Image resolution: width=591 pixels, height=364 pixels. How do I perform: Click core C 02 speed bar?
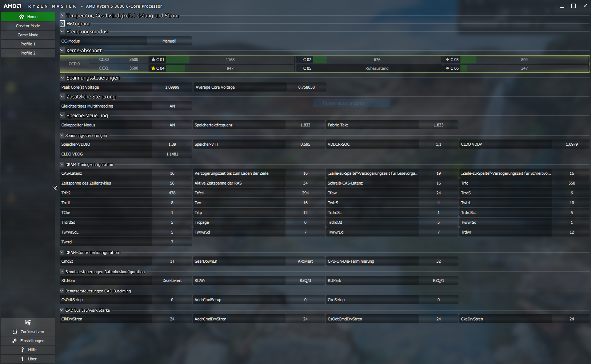(x=377, y=60)
